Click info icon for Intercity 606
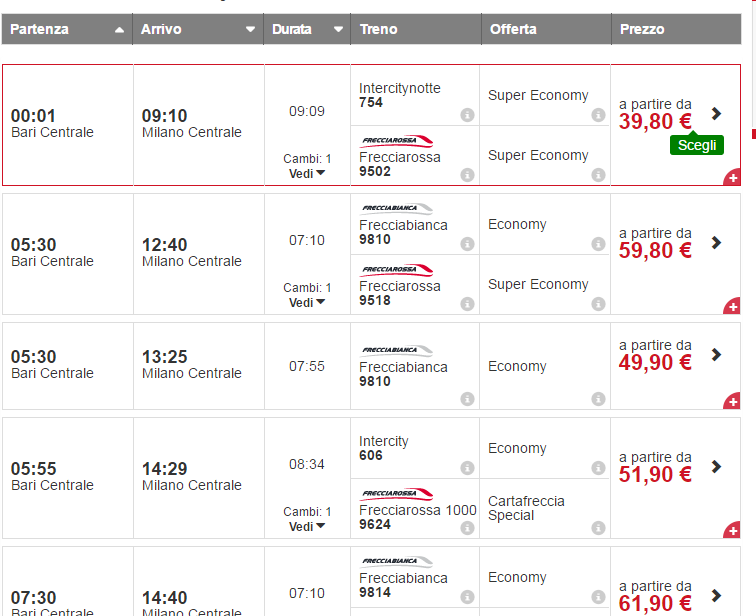The width and height of the screenshot is (756, 616). [x=467, y=468]
